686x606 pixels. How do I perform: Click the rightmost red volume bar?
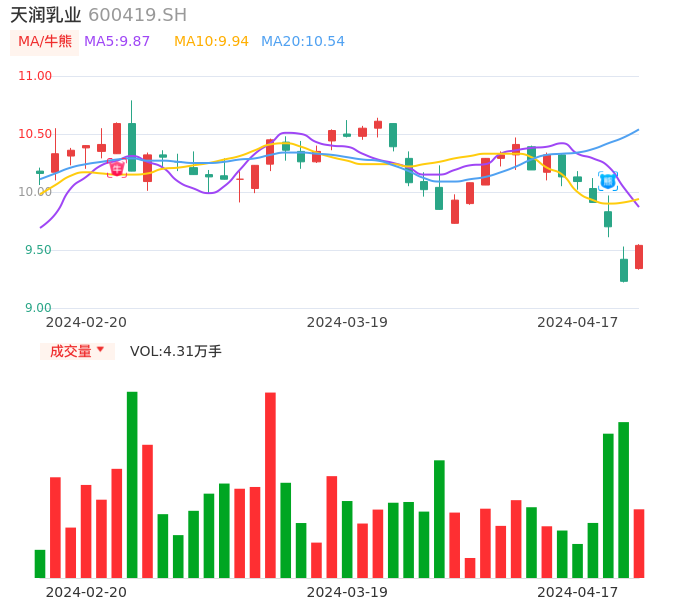coord(639,543)
